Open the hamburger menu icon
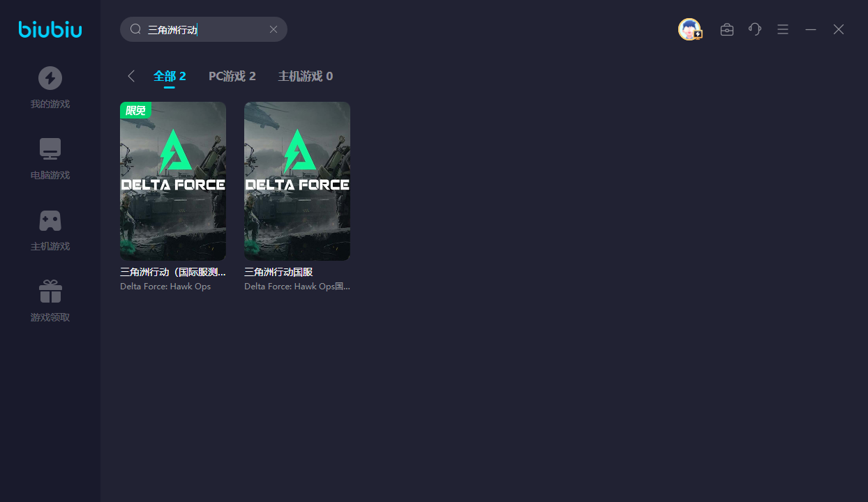Image resolution: width=868 pixels, height=502 pixels. [783, 29]
